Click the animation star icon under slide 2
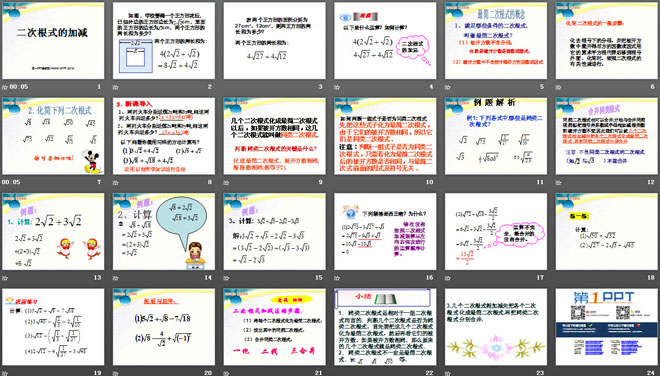660x376 pixels. tap(116, 87)
